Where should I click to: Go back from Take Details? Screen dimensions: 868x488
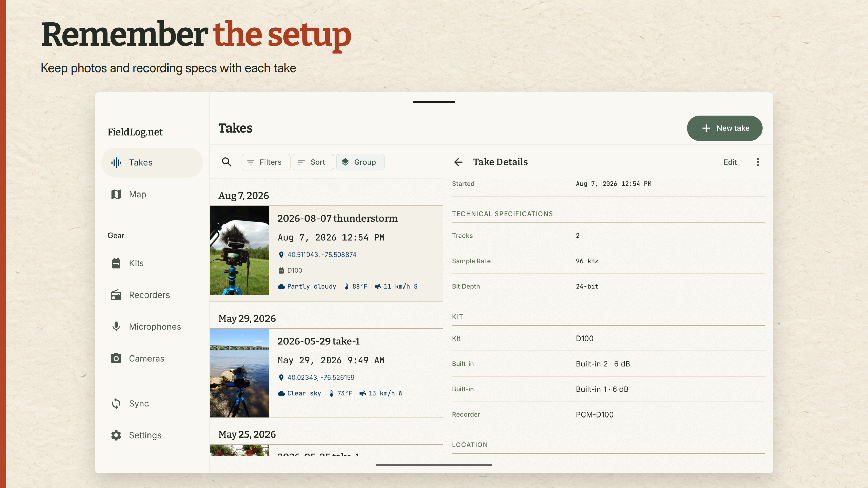tap(458, 162)
